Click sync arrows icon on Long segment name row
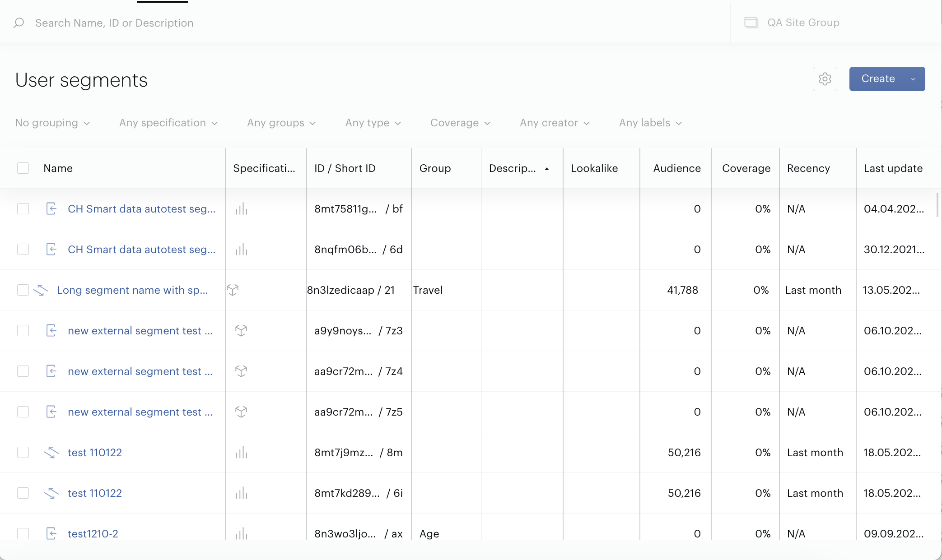This screenshot has width=942, height=560. (x=41, y=290)
